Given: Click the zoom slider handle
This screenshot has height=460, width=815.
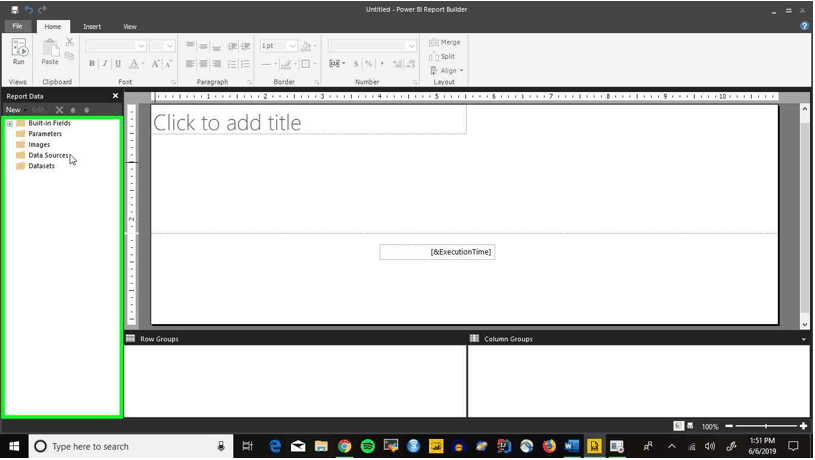Looking at the screenshot, I should click(766, 426).
